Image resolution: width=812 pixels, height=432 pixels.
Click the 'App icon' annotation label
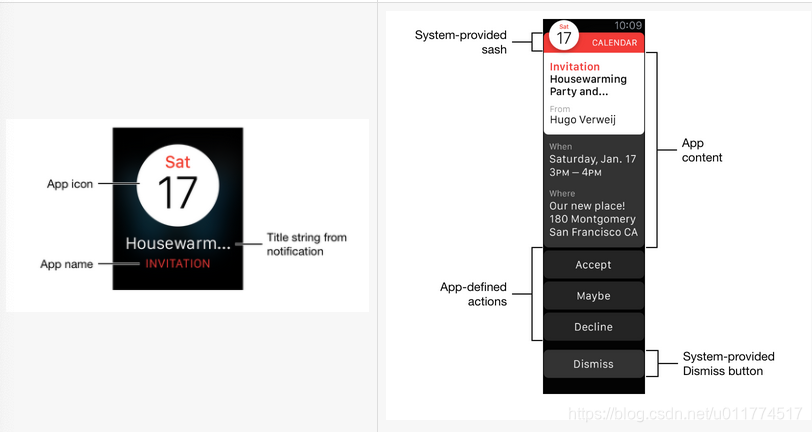[70, 184]
